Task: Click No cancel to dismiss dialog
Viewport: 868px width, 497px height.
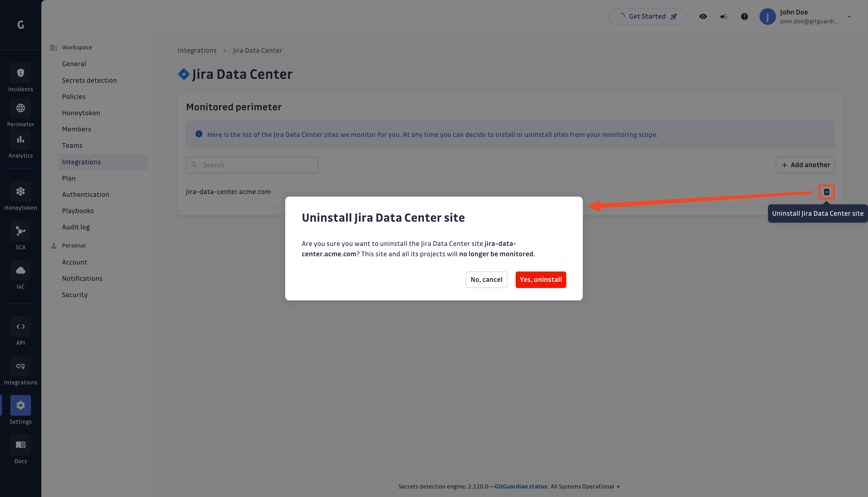Action: click(x=486, y=279)
